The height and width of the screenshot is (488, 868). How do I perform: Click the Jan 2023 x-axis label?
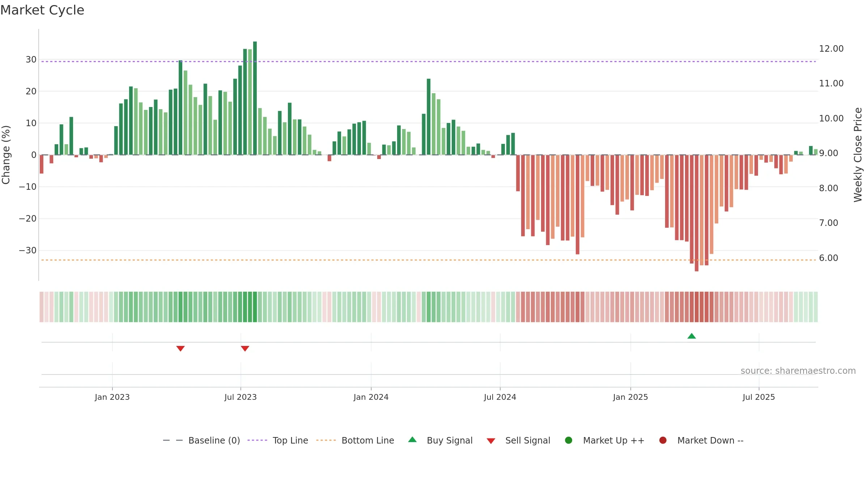pos(112,397)
